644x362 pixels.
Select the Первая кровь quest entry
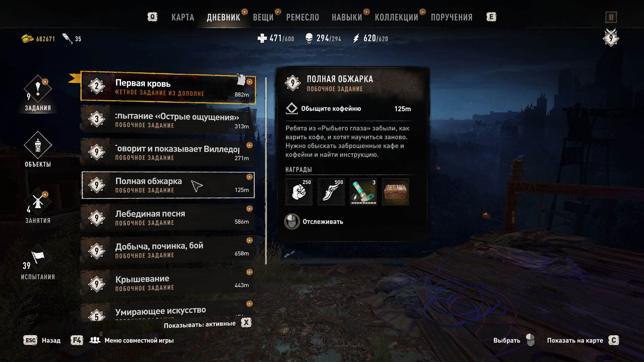(x=168, y=87)
